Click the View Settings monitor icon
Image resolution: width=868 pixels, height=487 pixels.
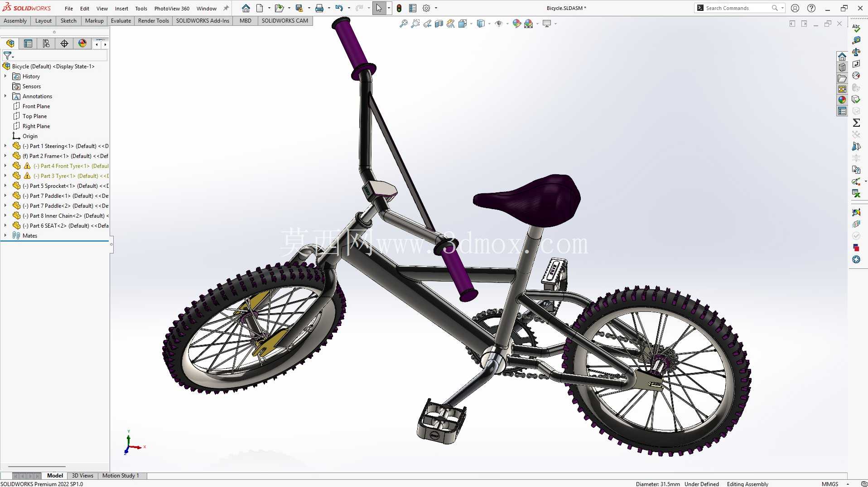point(547,24)
